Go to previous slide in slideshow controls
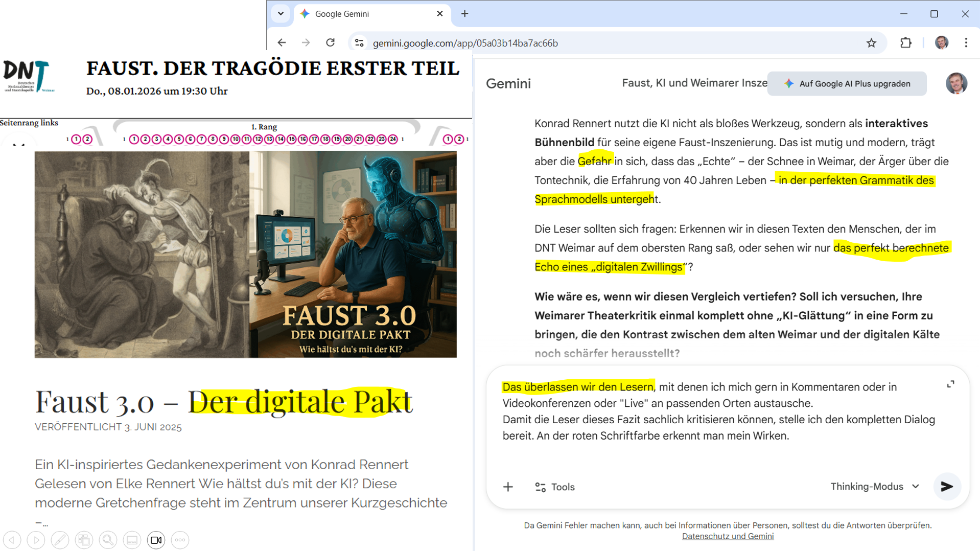The height and width of the screenshot is (551, 980). click(12, 540)
